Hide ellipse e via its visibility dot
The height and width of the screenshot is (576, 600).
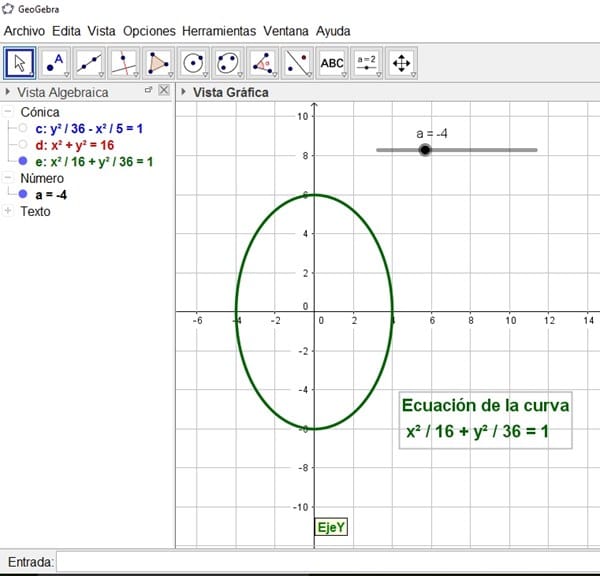pos(23,161)
